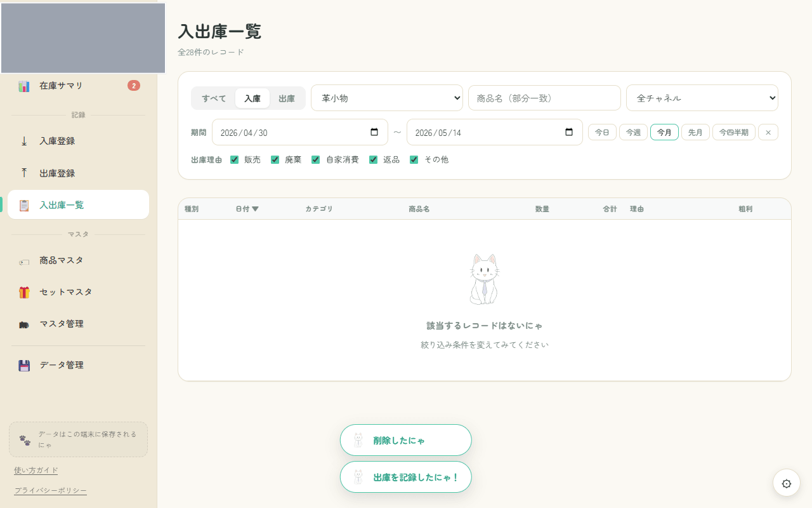Open calendar picker for the end date
The width and height of the screenshot is (812, 508).
[569, 132]
